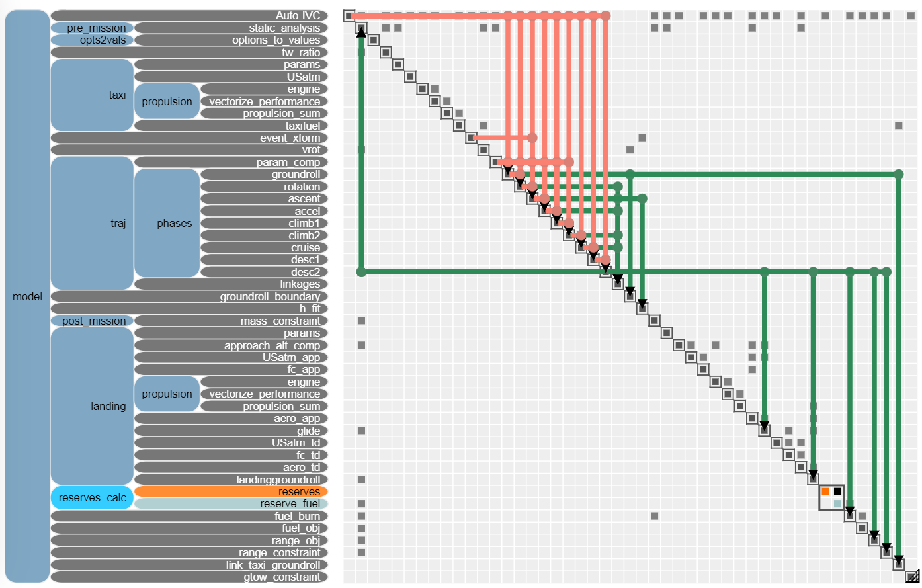Click the black matrix cell beside the orange cell
Image resolution: width=922 pixels, height=588 pixels.
(x=837, y=491)
